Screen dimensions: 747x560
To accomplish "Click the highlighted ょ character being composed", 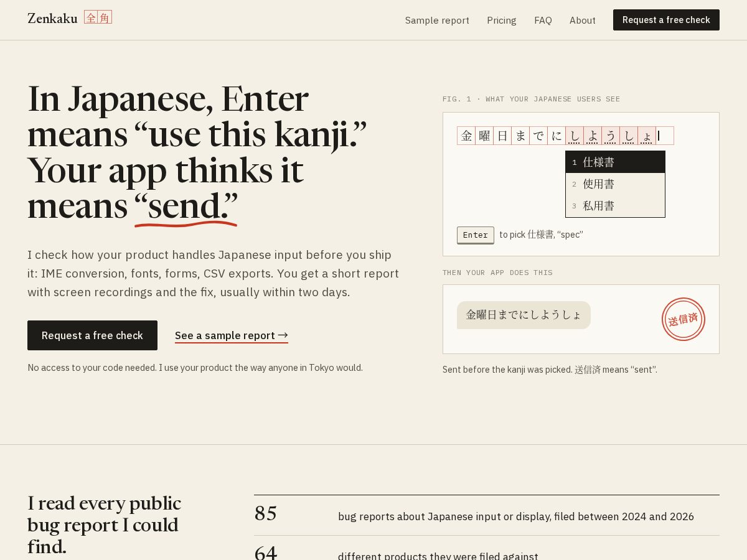I will (647, 136).
